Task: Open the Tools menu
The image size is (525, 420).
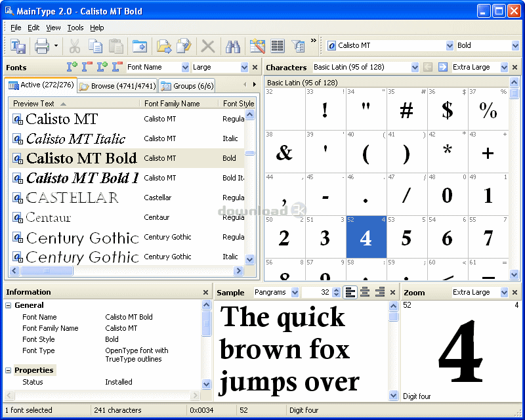Action: coord(75,28)
